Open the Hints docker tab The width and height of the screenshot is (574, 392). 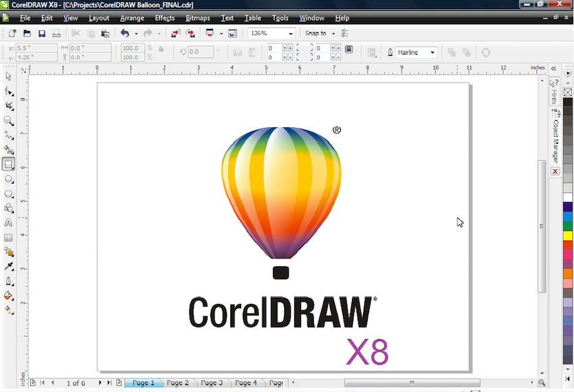(x=555, y=91)
